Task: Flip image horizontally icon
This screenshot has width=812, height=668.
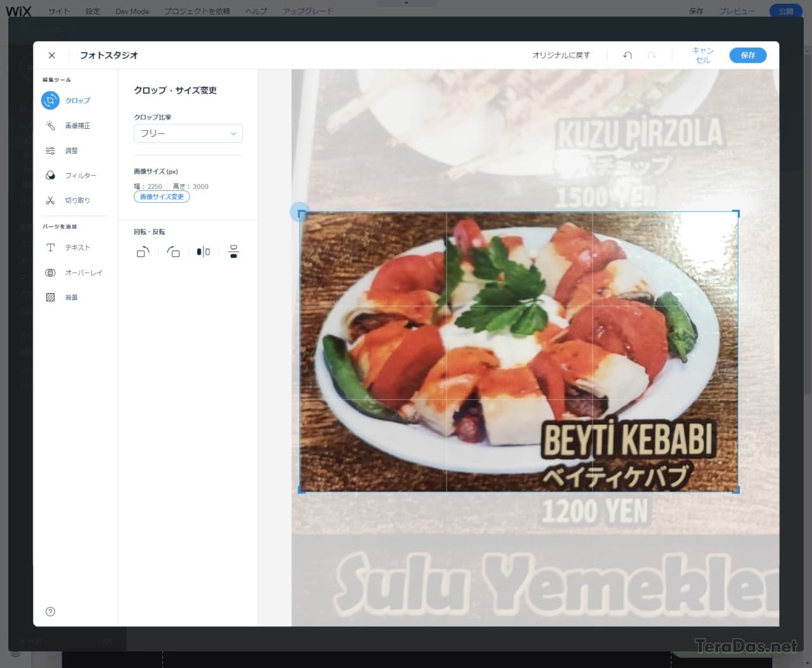Action: [x=203, y=252]
